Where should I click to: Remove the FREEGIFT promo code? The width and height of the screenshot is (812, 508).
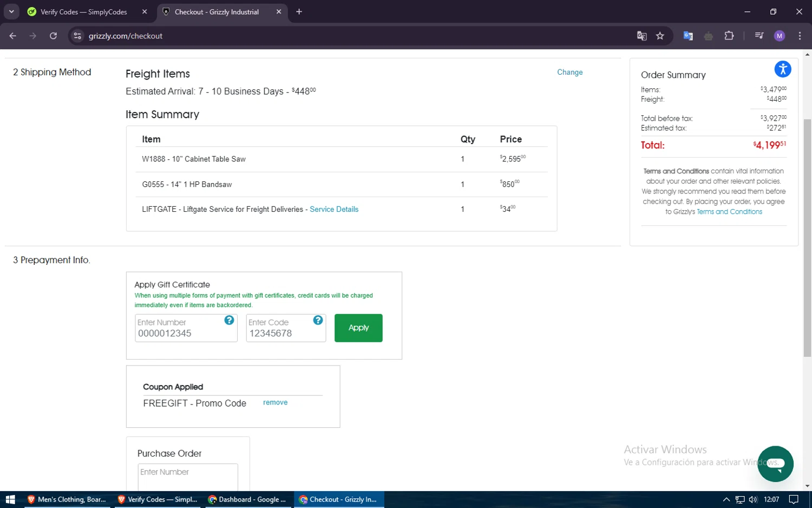pyautogui.click(x=275, y=402)
